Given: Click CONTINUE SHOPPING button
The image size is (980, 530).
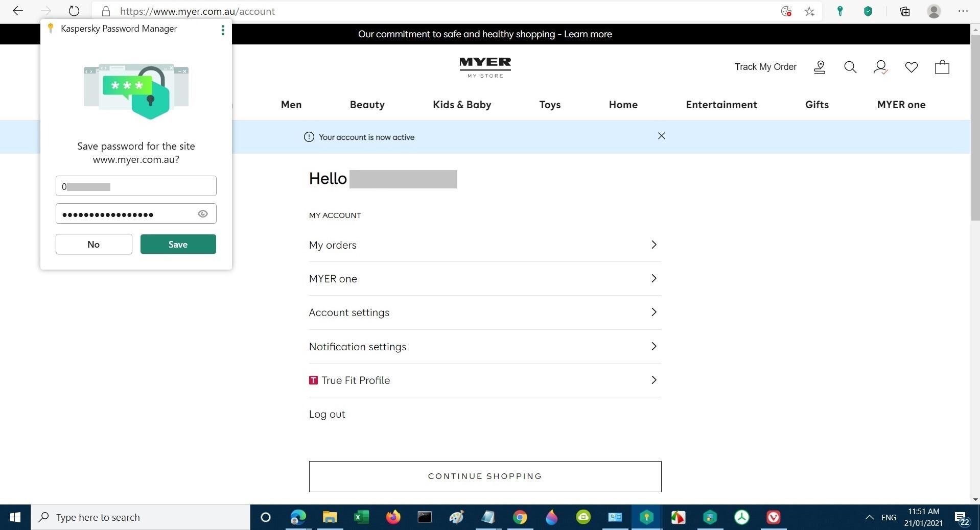Looking at the screenshot, I should (485, 476).
